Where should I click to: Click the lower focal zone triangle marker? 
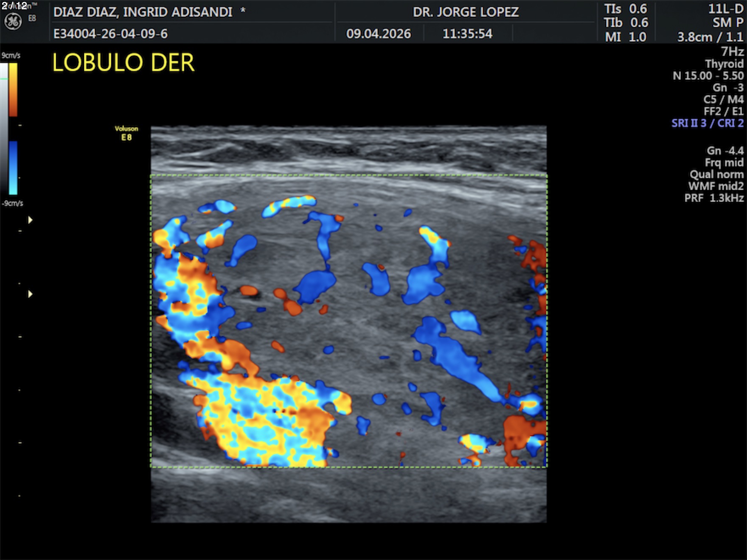[30, 294]
